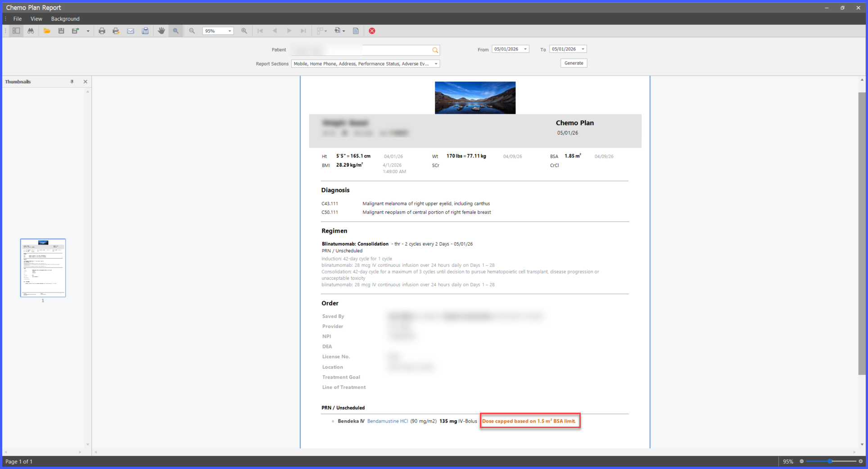
Task: Click the print icon
Action: (x=102, y=31)
